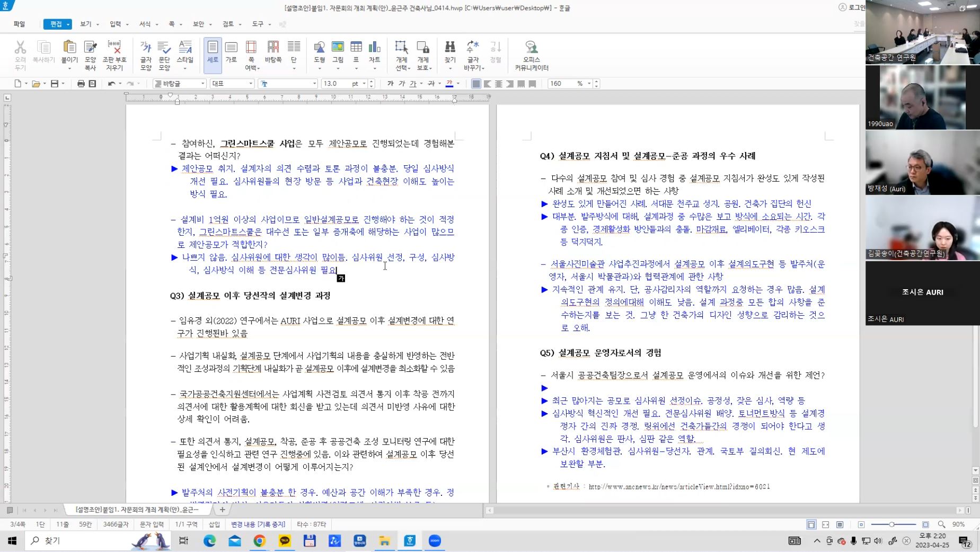Toggle bold (진하게 가) formatting

point(391,84)
